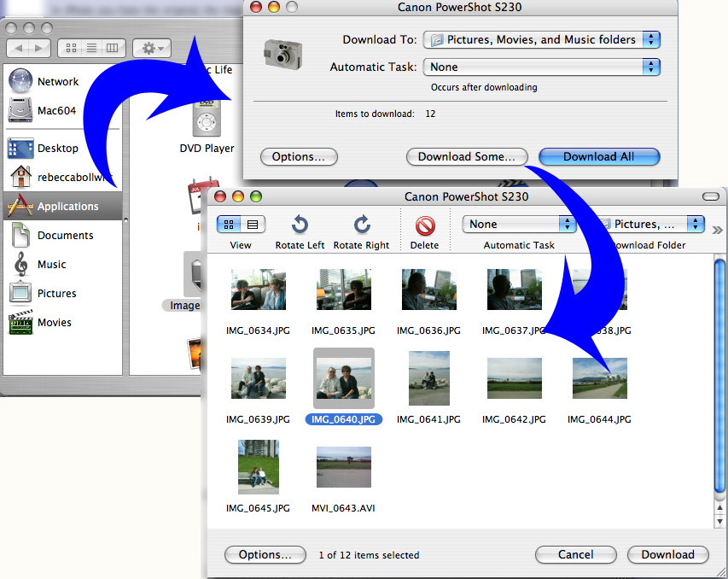Click the IMG_0645.JPG filename label
728x579 pixels.
click(x=258, y=508)
